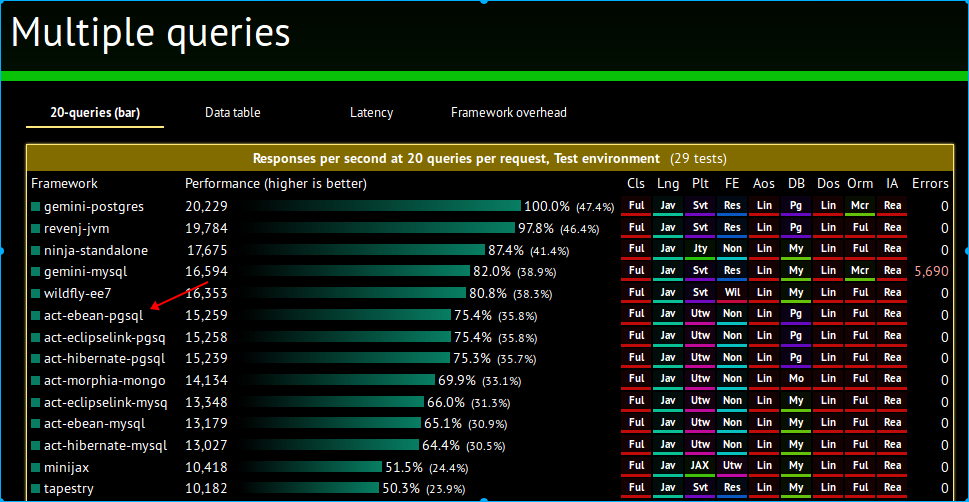969x502 pixels.
Task: Click the 5,690 errors value for gemini-mysql
Action: (x=931, y=271)
